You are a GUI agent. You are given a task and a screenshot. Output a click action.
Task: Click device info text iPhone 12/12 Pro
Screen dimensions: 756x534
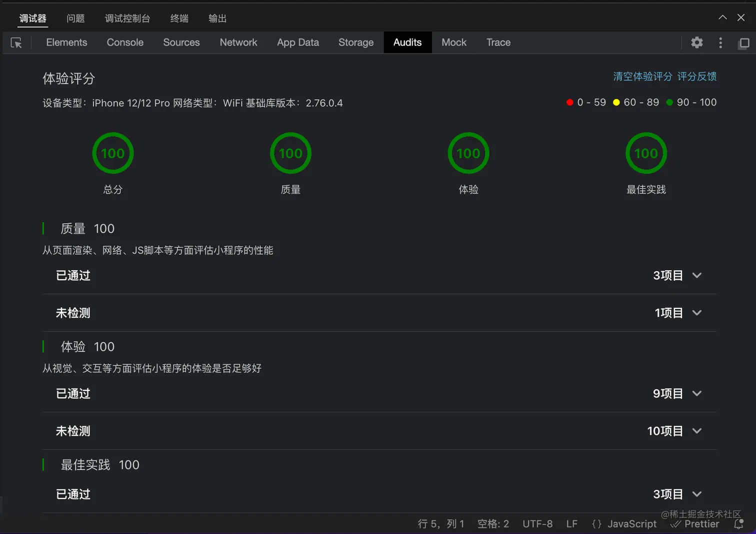pyautogui.click(x=131, y=103)
